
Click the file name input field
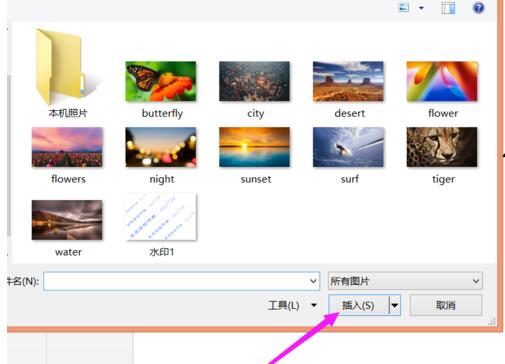coord(181,281)
